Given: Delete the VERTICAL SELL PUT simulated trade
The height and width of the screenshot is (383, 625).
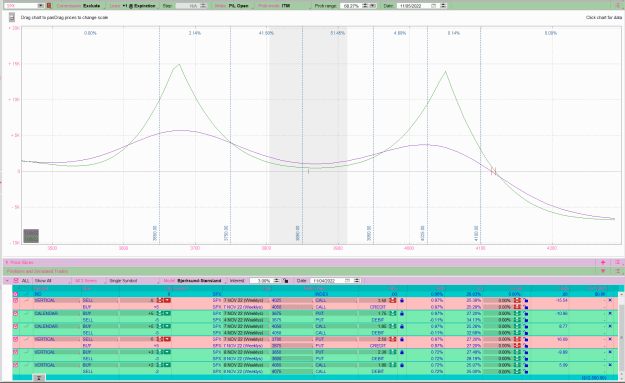Looking at the screenshot, I should click(x=610, y=339).
